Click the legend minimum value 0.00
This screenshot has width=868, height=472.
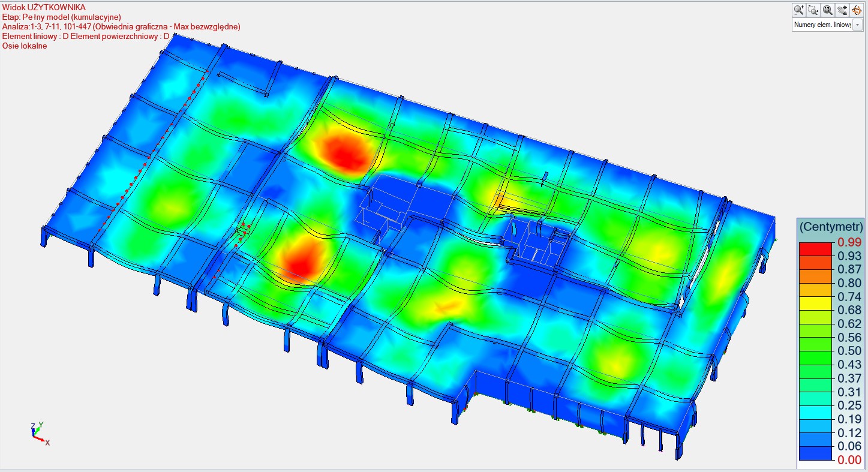point(849,461)
